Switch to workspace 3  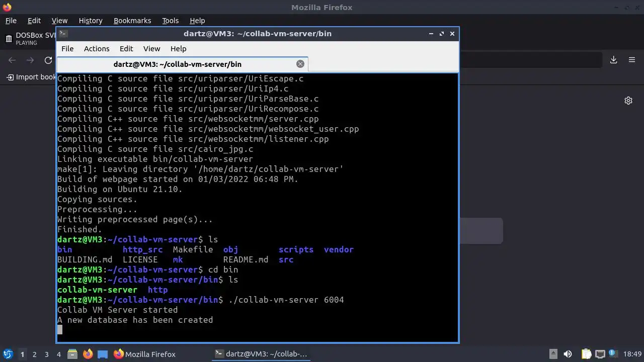46,354
